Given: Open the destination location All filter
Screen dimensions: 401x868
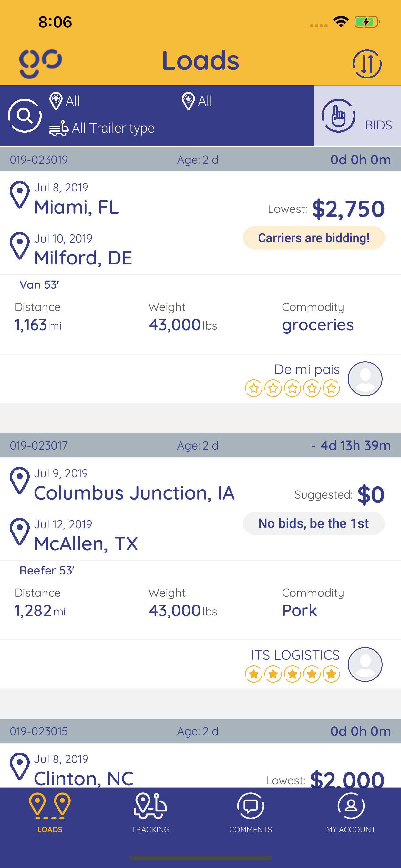Looking at the screenshot, I should tap(197, 101).
